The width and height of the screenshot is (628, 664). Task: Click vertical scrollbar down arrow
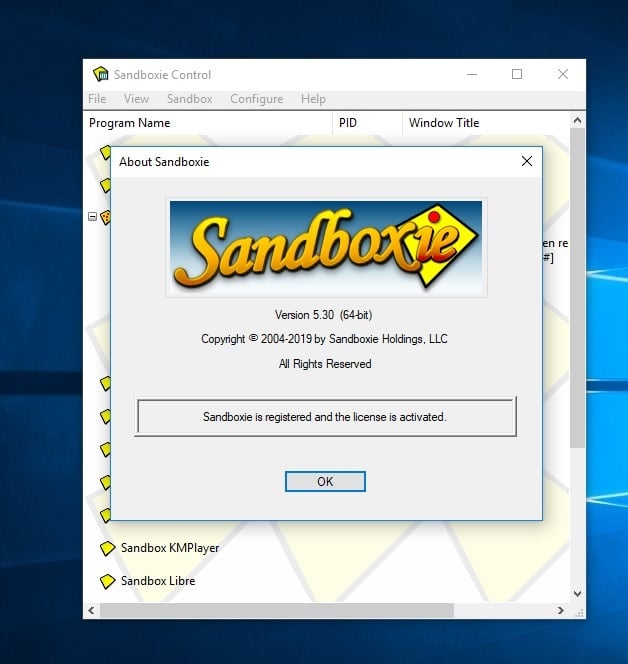(x=577, y=594)
